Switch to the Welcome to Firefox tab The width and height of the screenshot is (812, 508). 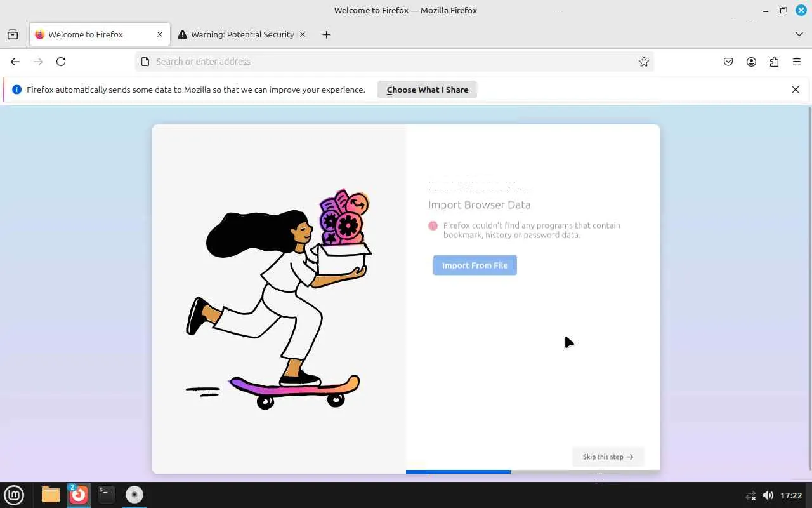pyautogui.click(x=100, y=34)
